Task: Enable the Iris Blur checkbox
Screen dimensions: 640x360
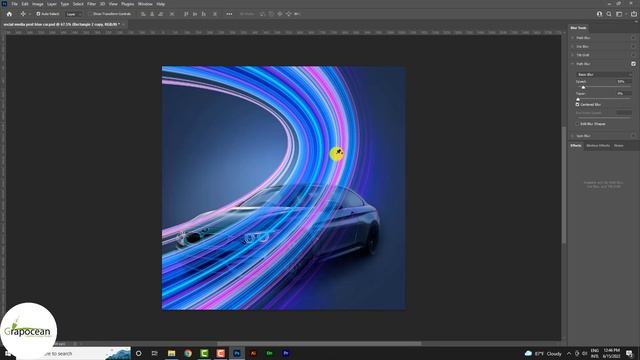Action: click(633, 46)
